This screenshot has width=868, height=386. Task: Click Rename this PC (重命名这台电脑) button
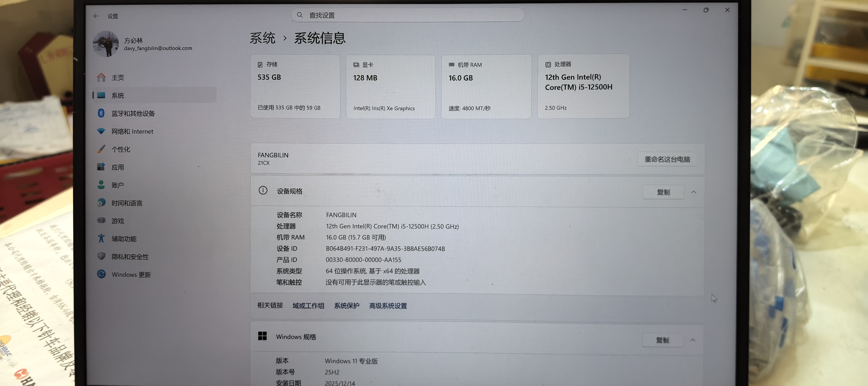(x=667, y=159)
